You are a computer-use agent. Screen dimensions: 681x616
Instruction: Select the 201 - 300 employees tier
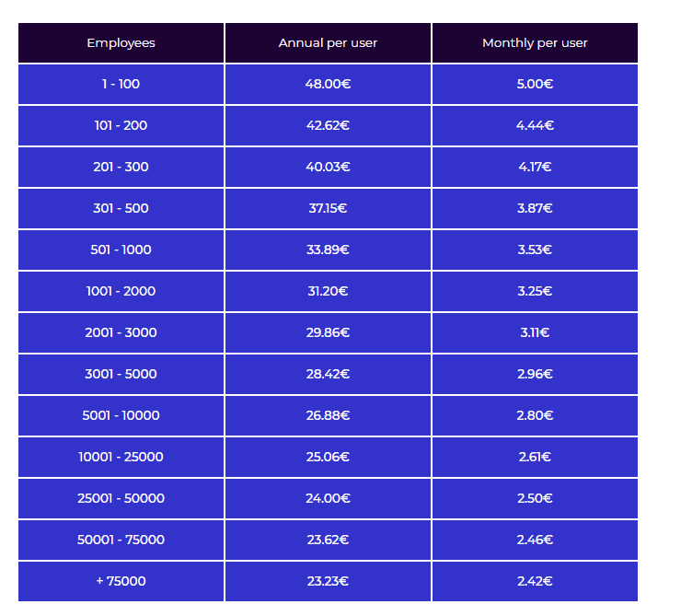121,167
